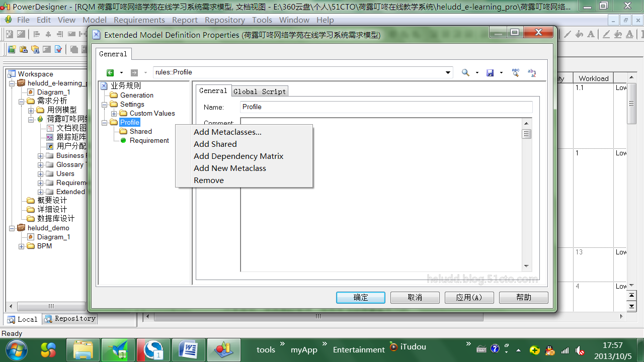Click the volume icon in system tray
Screen dimensions: 644x362
579,350
